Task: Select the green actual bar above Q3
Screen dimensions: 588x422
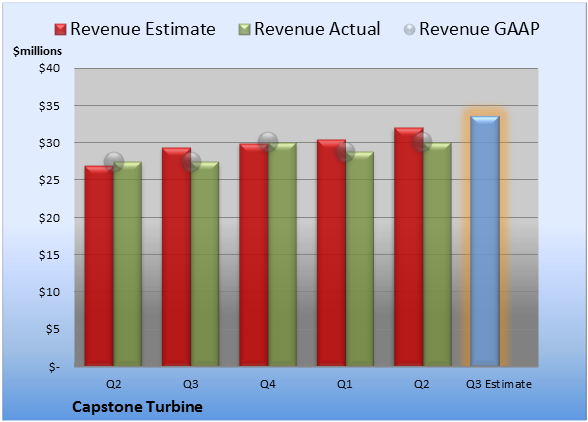Action: pyautogui.click(x=205, y=264)
